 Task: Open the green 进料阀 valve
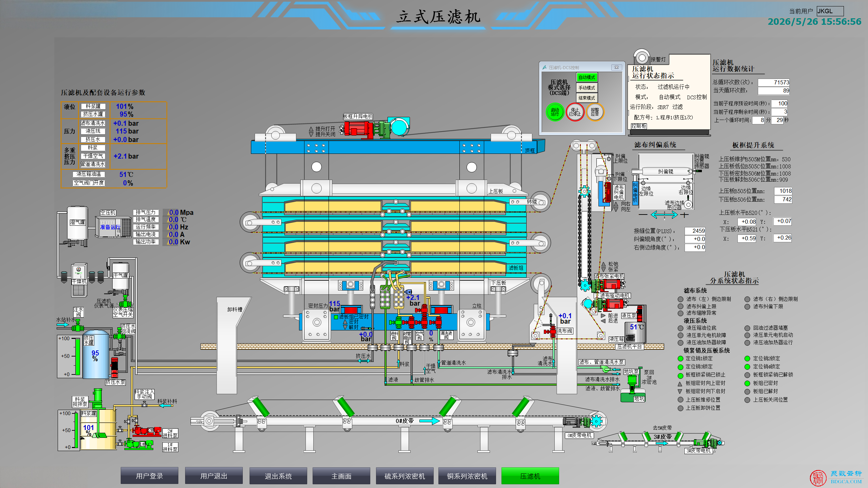tap(396, 322)
